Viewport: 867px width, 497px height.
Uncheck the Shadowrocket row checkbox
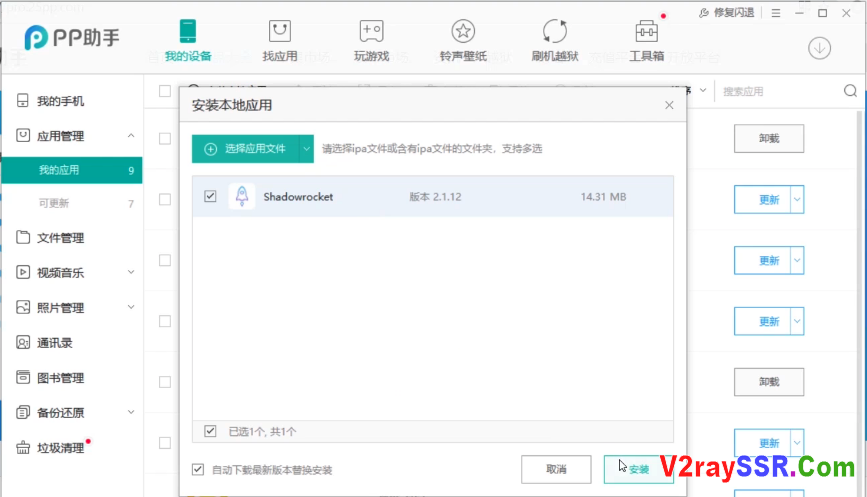click(x=210, y=197)
